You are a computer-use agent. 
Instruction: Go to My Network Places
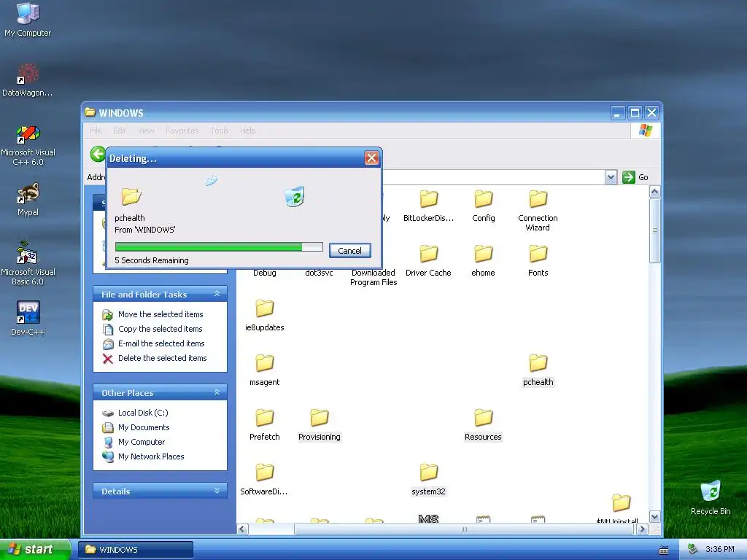coord(144,456)
